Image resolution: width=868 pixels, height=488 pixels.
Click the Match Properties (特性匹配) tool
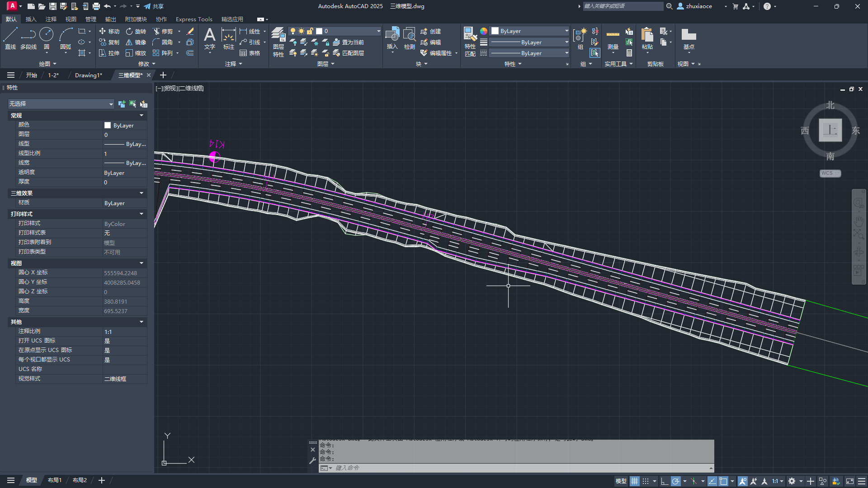pos(470,41)
